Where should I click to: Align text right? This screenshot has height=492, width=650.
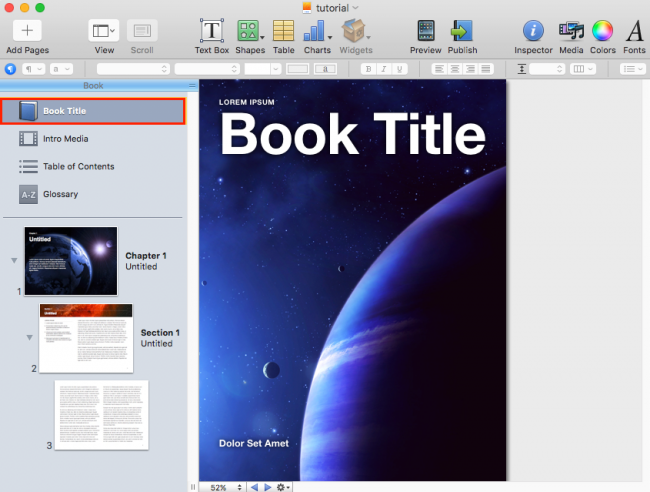(470, 69)
